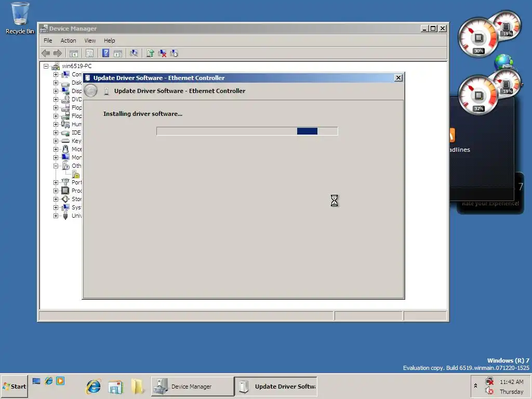Open Windows Media Player quick launch icon
532x399 pixels.
pyautogui.click(x=60, y=381)
